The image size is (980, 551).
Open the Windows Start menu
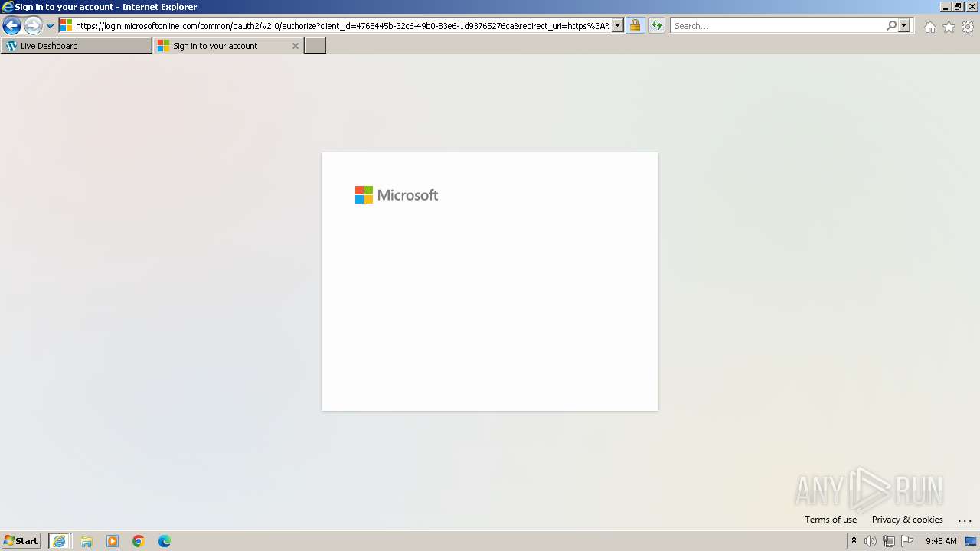pyautogui.click(x=21, y=541)
